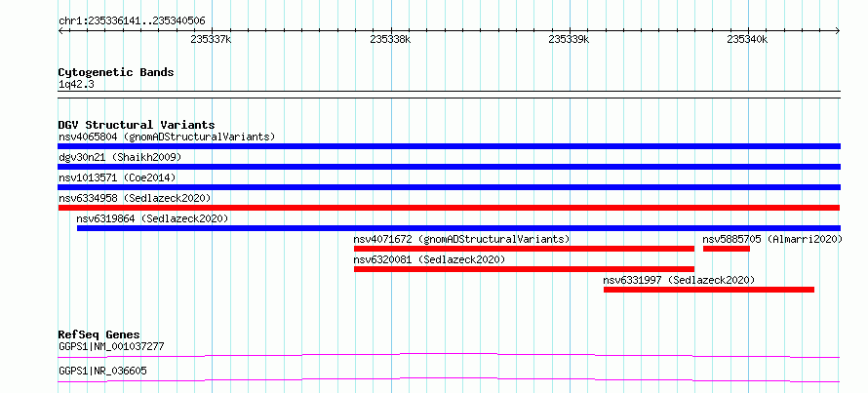Open the nsv1013571 Coe2014 blue bar

[449, 187]
